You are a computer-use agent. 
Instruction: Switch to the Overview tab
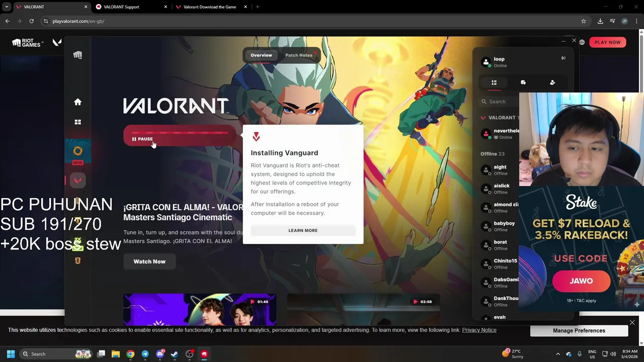[261, 55]
